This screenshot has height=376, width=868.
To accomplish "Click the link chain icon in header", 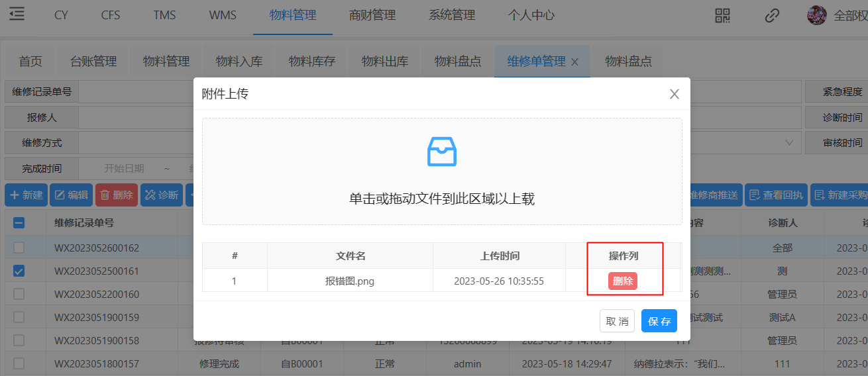I will [772, 15].
